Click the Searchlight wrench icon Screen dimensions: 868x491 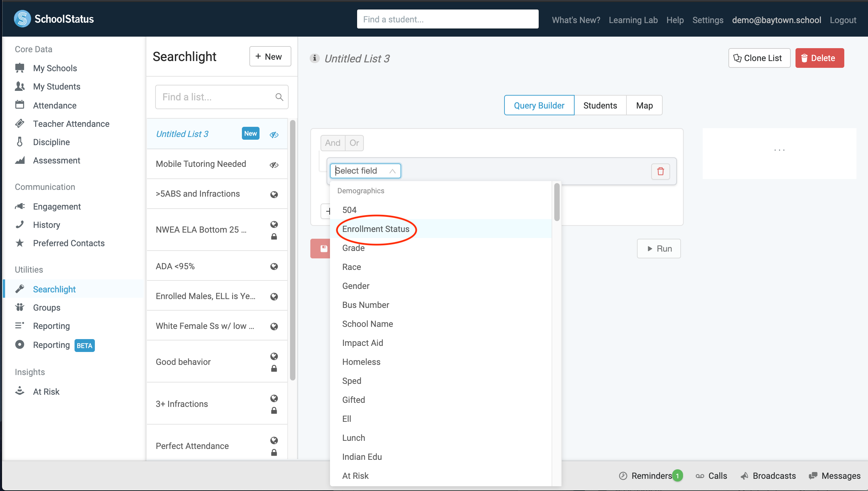[x=20, y=289]
